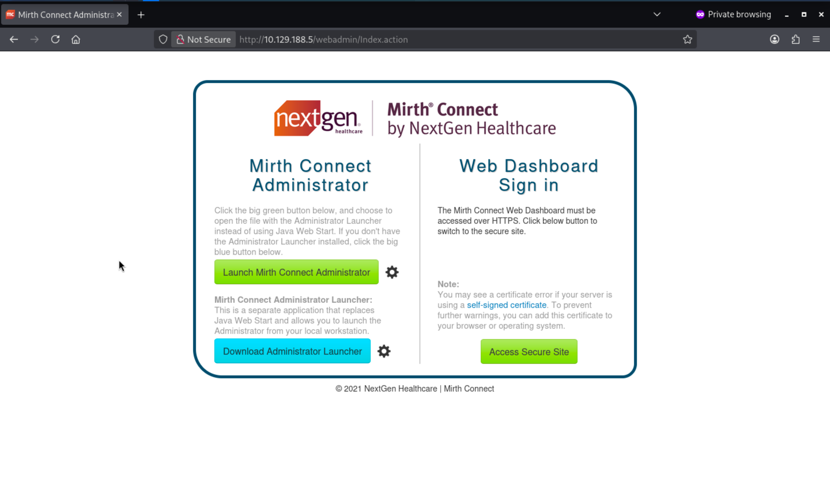Open the Firefox hamburger menu

(x=816, y=40)
